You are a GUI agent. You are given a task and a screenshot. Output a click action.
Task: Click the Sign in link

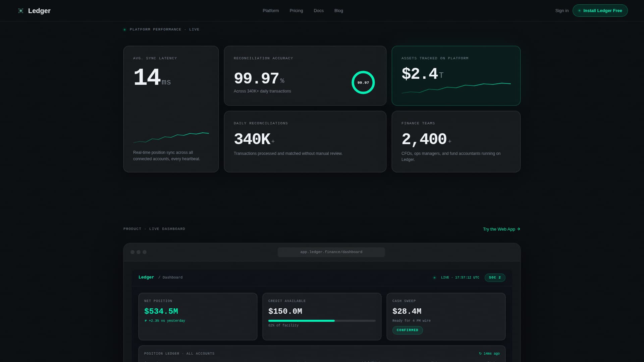coord(562,11)
